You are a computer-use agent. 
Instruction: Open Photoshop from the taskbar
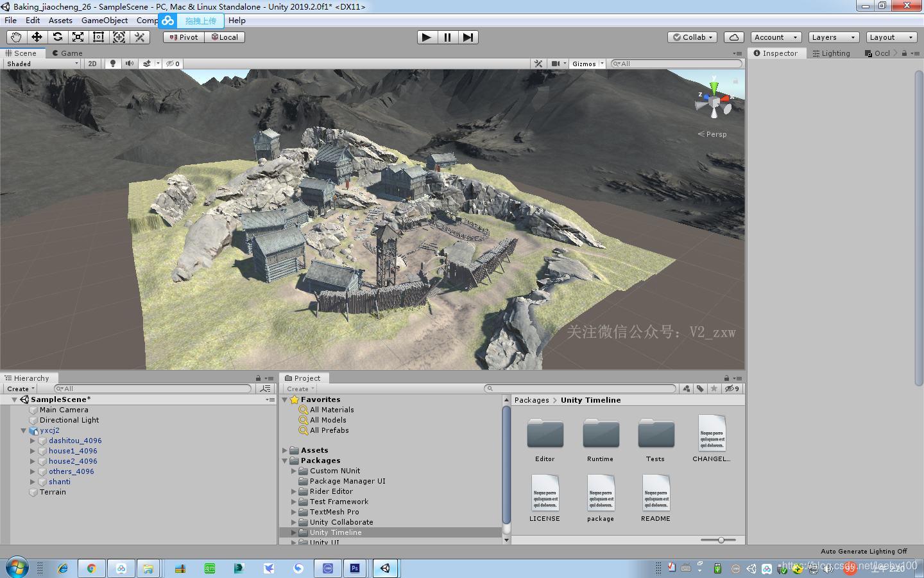point(355,568)
